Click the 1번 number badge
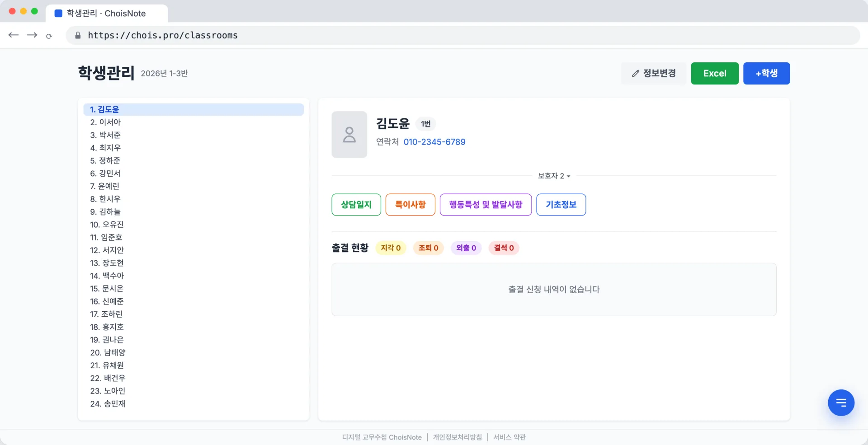Screen dimensions: 868x445 425,124
